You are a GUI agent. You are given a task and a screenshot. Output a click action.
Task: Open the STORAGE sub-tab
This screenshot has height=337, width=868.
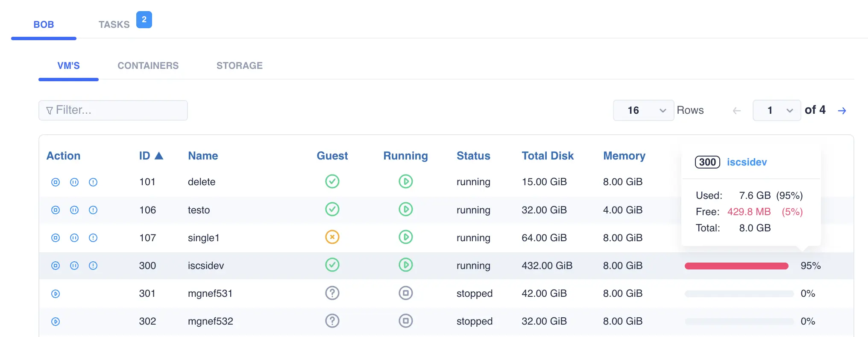click(x=240, y=65)
